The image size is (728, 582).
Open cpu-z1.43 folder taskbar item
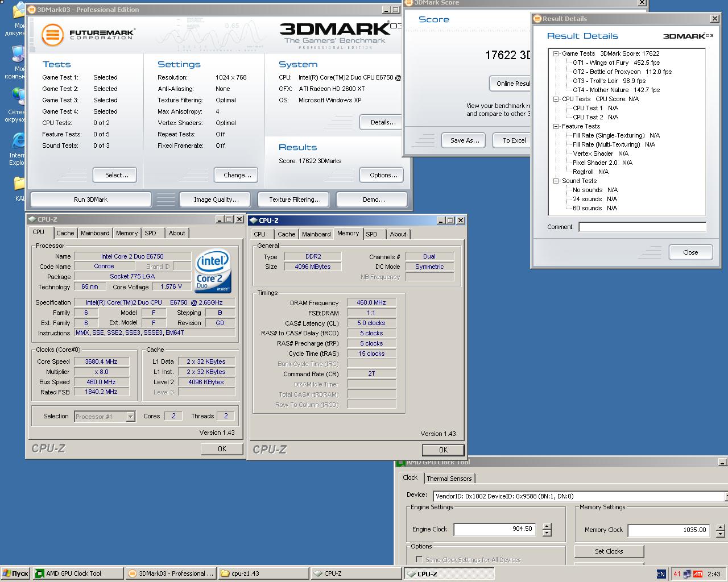pyautogui.click(x=263, y=573)
